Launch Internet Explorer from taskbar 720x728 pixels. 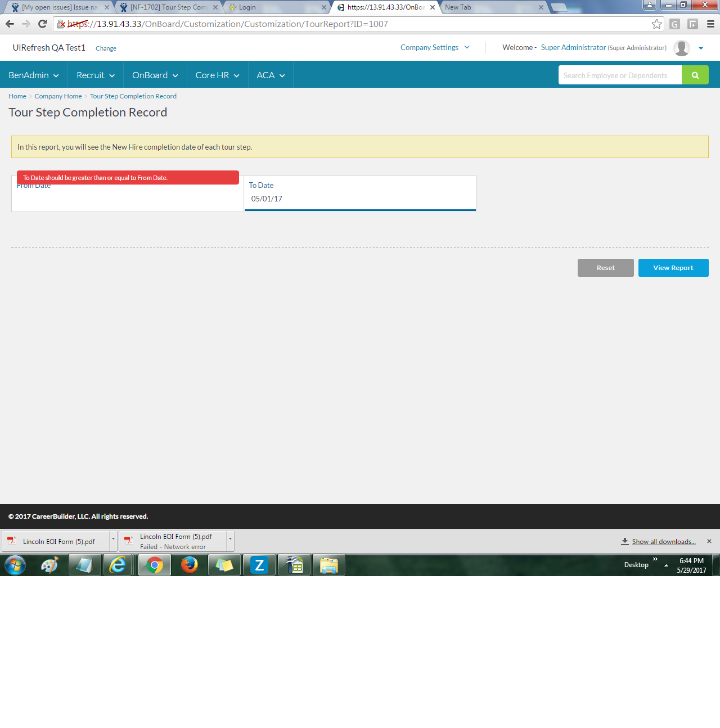point(118,565)
